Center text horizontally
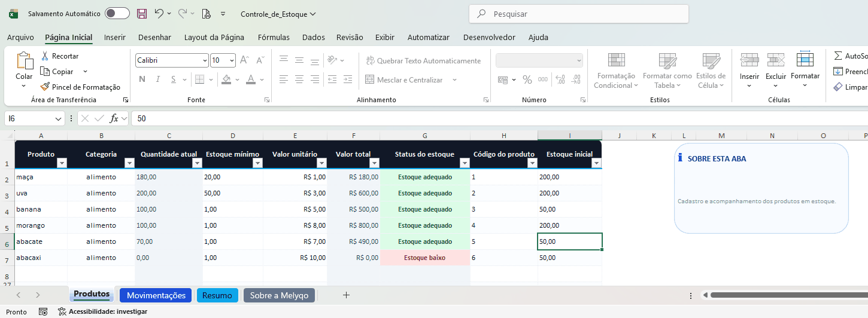Screen dimensions: 868x318 coord(299,79)
